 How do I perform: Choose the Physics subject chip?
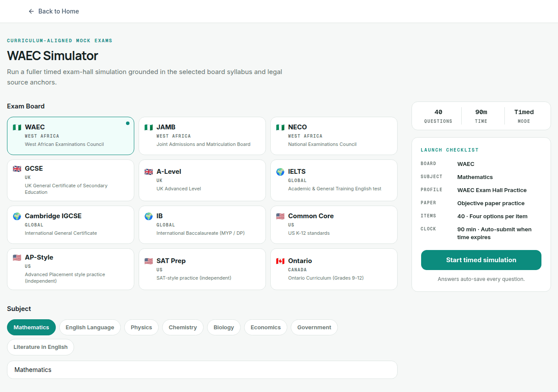(x=141, y=328)
